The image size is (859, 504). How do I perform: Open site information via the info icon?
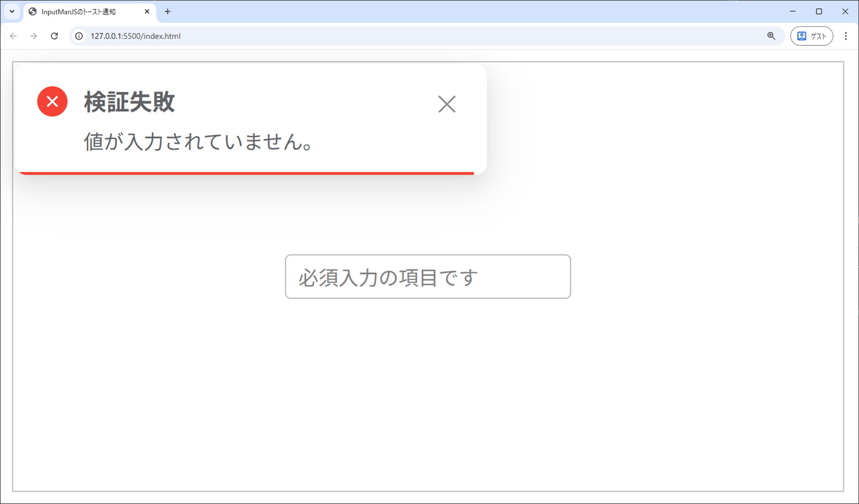79,36
